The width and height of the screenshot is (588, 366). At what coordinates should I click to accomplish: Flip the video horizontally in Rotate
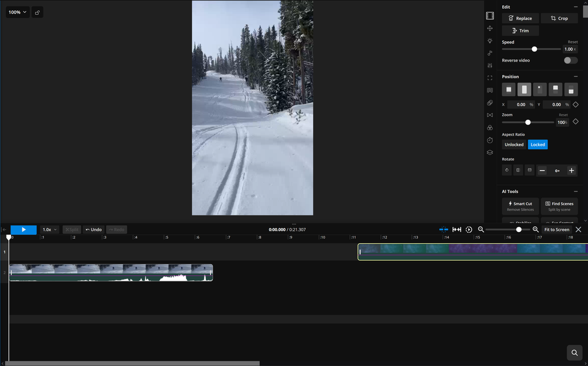pos(518,170)
